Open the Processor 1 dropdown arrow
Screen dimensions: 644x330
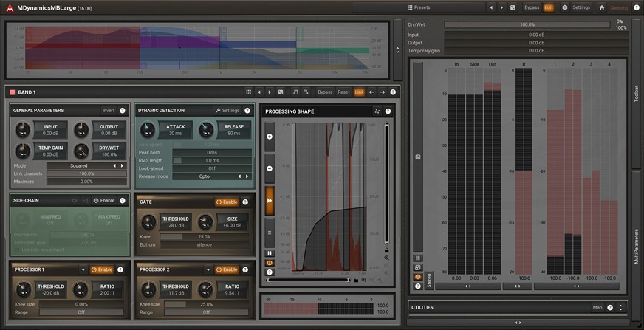(x=83, y=269)
